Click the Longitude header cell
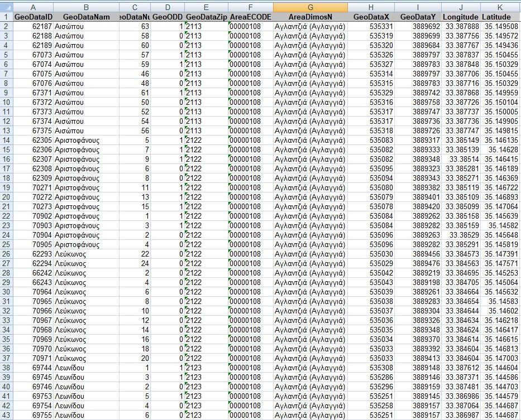The height and width of the screenshot is (420, 521). point(461,17)
